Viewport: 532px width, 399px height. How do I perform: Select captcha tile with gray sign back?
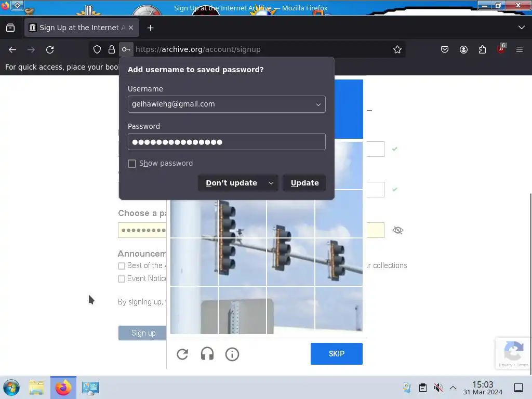[x=242, y=310]
